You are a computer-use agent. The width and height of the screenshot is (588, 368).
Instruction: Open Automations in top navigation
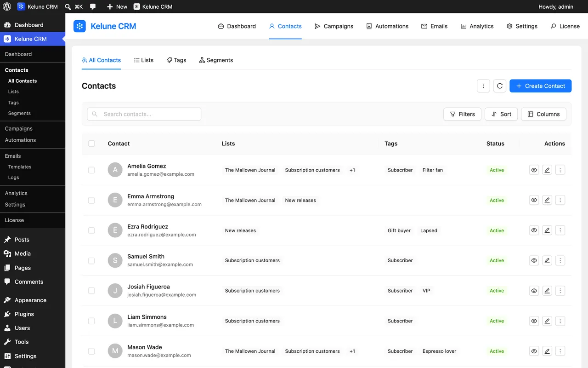pos(387,26)
